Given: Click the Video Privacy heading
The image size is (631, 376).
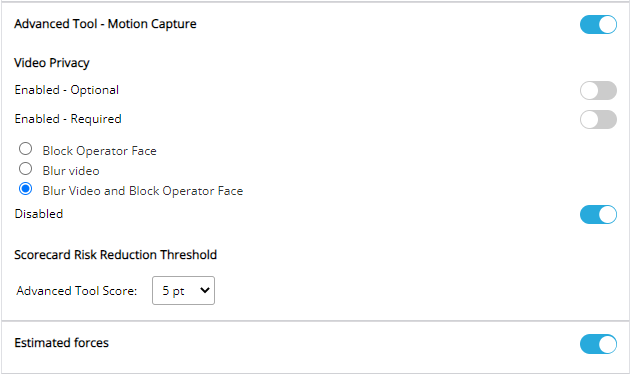Looking at the screenshot, I should 52,63.
